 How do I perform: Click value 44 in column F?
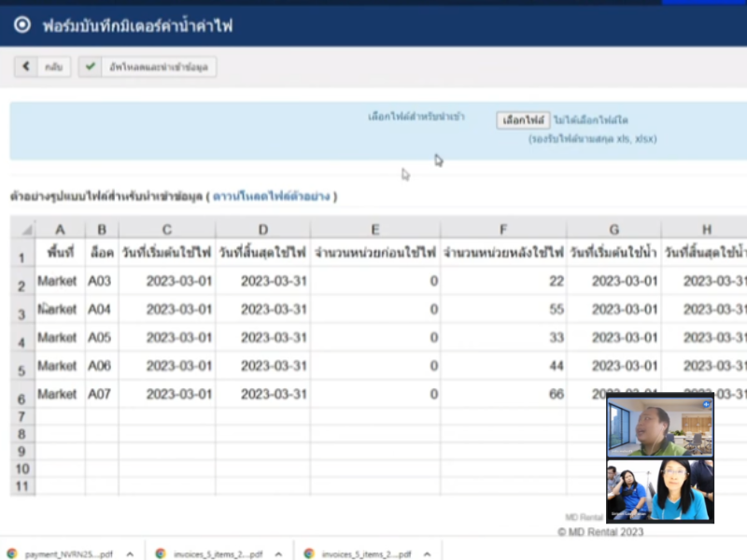556,366
